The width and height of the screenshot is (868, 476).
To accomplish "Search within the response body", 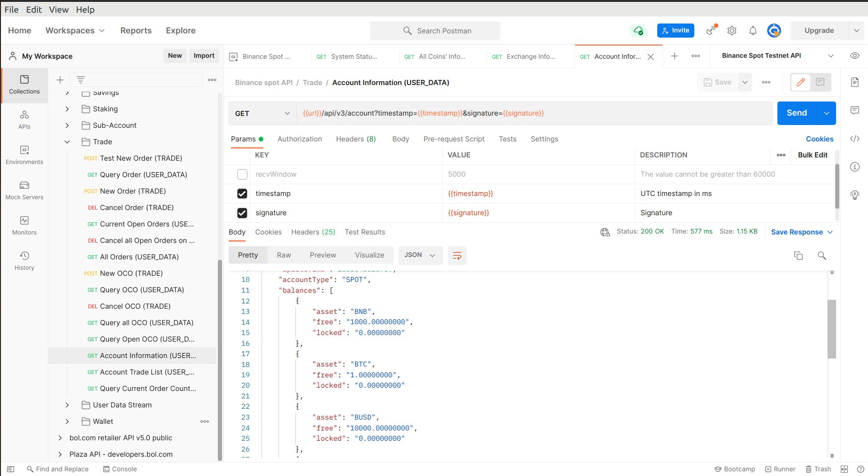I will 822,256.
